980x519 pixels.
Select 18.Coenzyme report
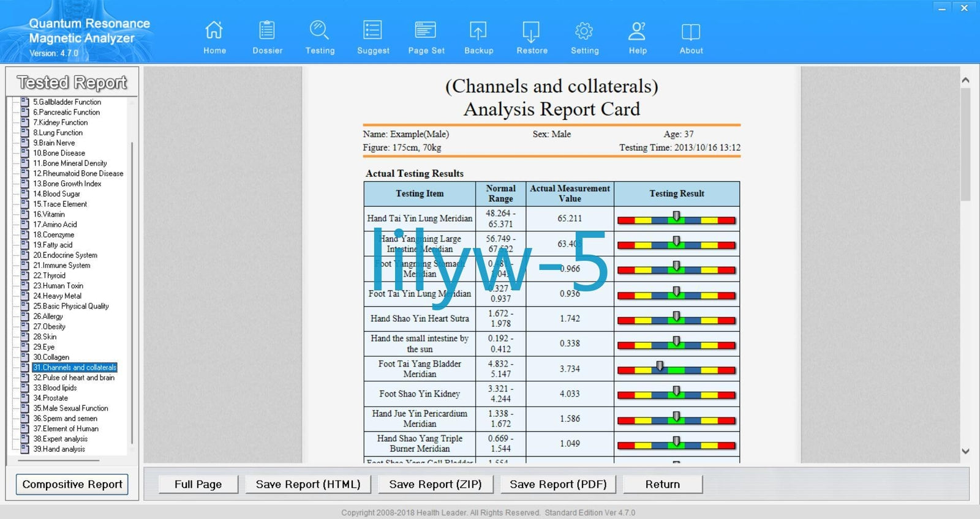(x=53, y=235)
